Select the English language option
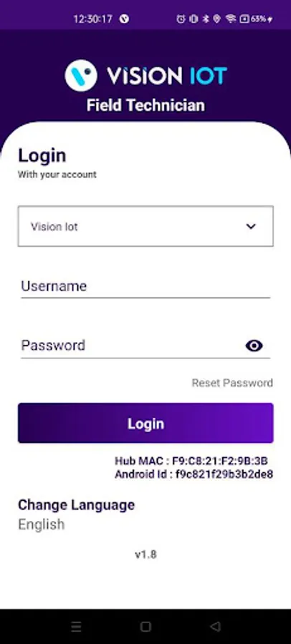Image resolution: width=291 pixels, height=644 pixels. point(41,525)
